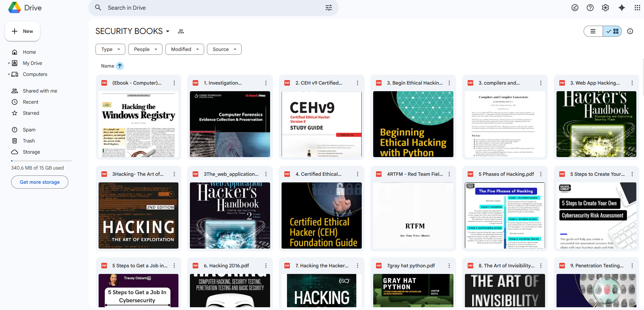
Task: Click the search magnifier icon
Action: [98, 8]
